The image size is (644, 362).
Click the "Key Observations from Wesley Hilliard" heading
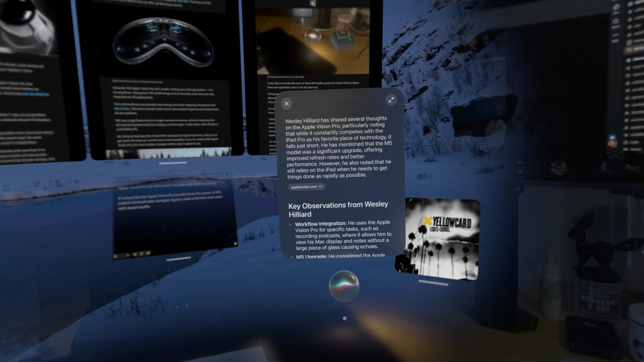coord(338,209)
